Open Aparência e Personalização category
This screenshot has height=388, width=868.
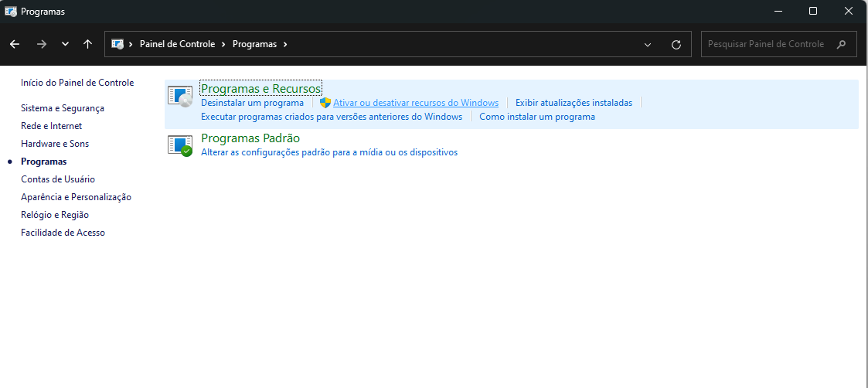coord(76,197)
